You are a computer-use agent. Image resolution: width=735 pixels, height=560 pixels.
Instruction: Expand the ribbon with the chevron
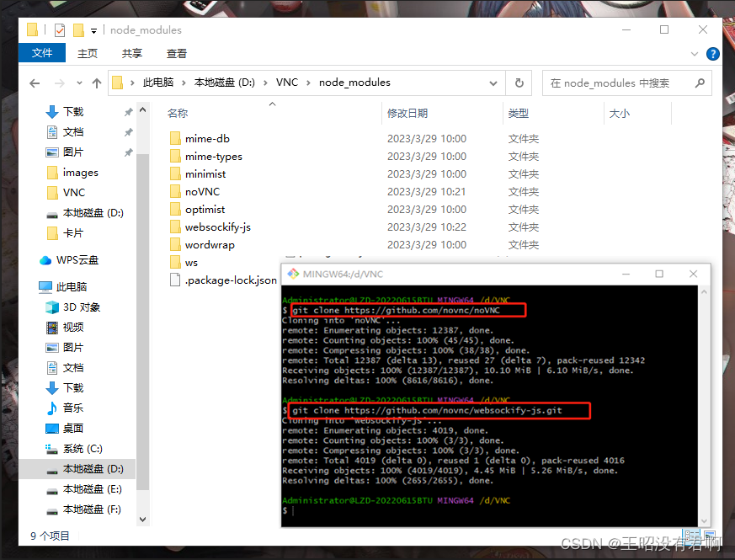click(x=695, y=54)
